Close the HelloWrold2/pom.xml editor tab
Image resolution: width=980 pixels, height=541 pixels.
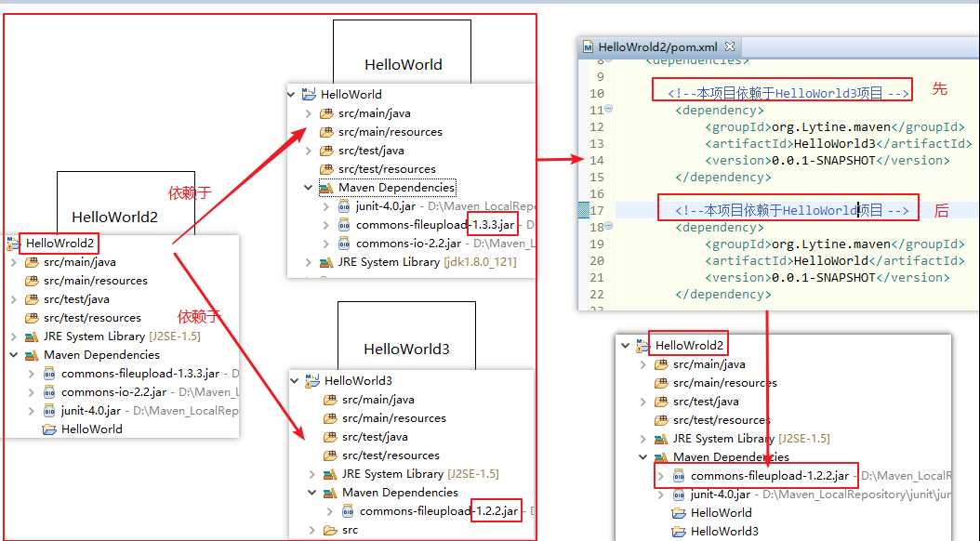click(x=729, y=46)
